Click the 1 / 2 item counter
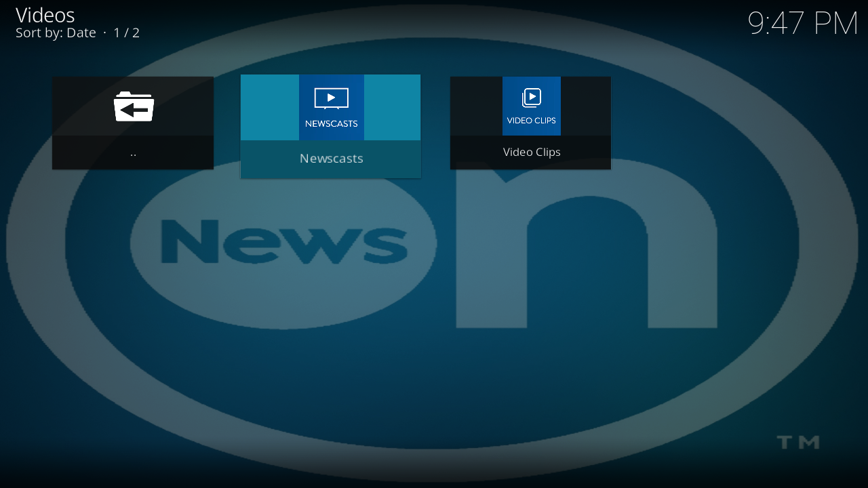The image size is (868, 488). point(127,33)
